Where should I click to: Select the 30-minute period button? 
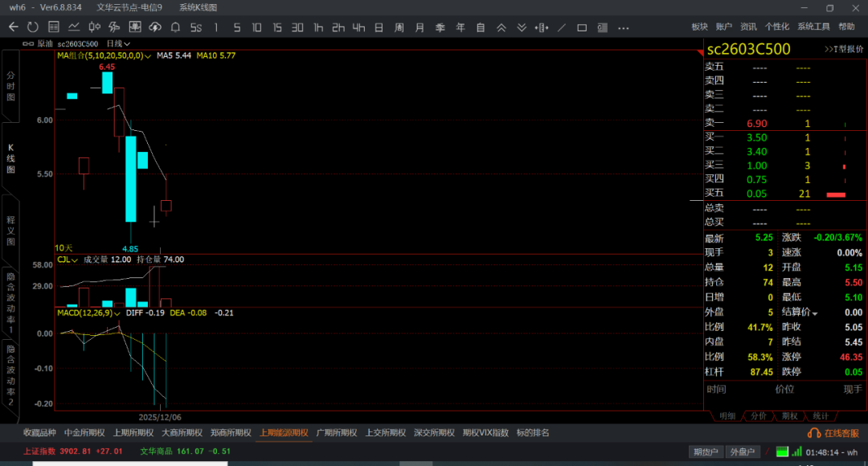click(297, 27)
